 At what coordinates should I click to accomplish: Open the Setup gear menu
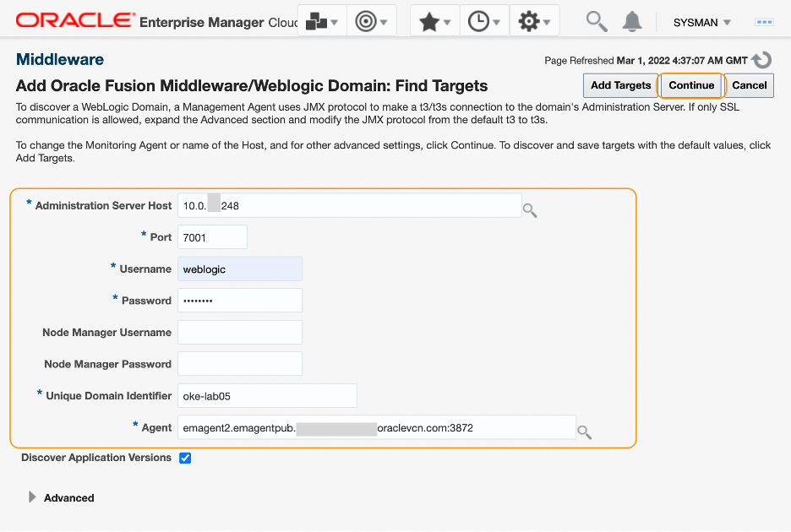(x=534, y=21)
